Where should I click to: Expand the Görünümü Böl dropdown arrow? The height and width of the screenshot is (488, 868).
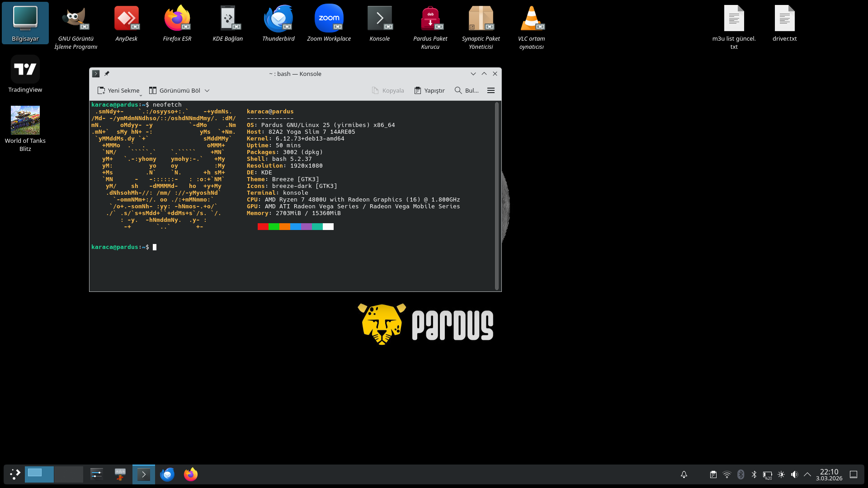[207, 90]
